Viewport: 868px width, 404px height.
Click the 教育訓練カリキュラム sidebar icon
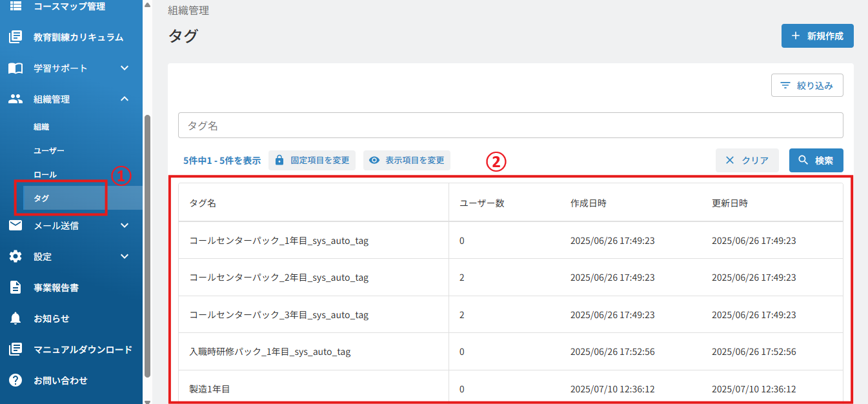pos(15,37)
